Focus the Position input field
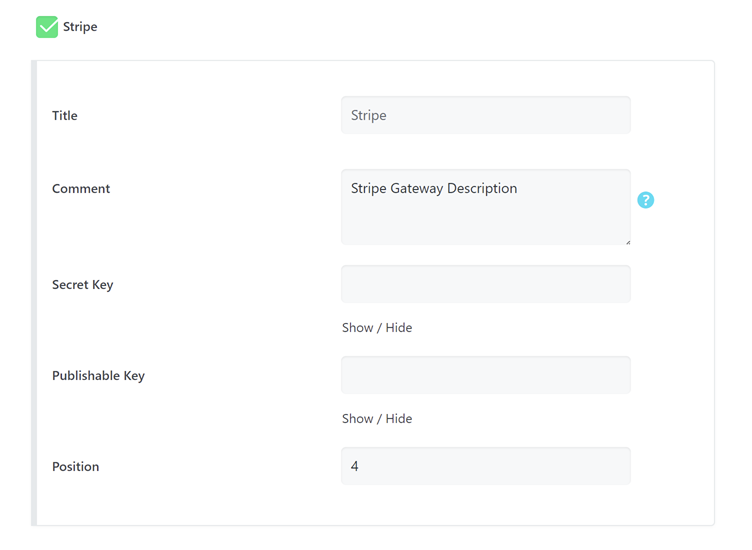The image size is (752, 550). [485, 466]
